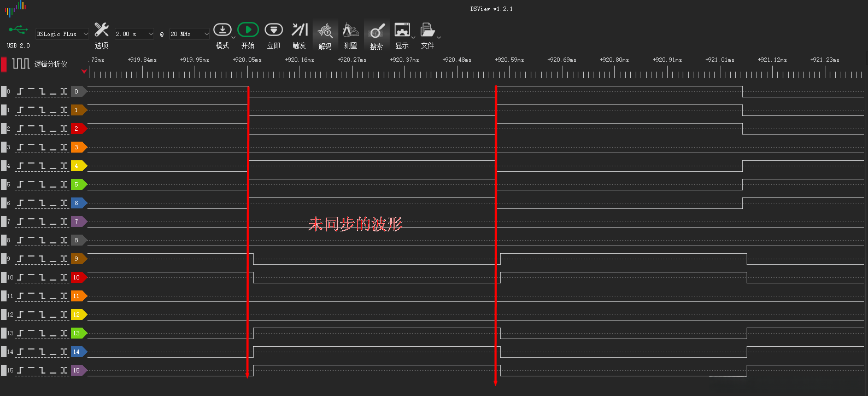Select the gray channel 0 label tag
The height and width of the screenshot is (396, 868).
click(79, 92)
